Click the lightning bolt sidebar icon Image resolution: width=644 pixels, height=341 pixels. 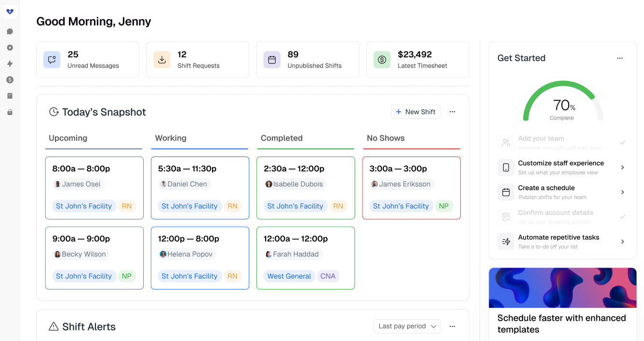(x=10, y=64)
